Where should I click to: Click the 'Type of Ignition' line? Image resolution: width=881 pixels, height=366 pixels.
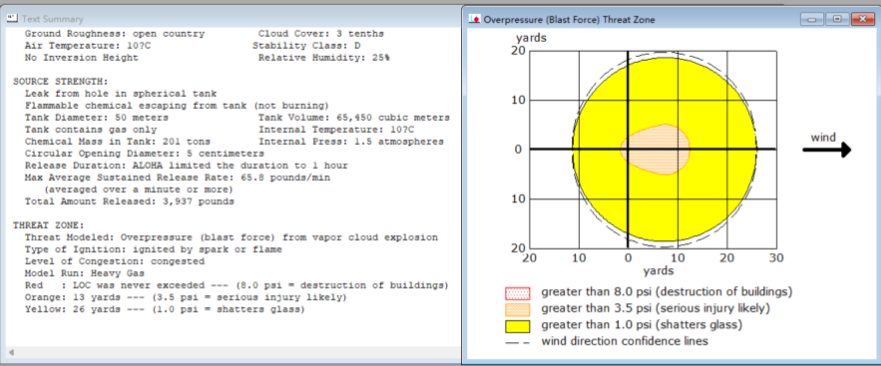(x=153, y=249)
